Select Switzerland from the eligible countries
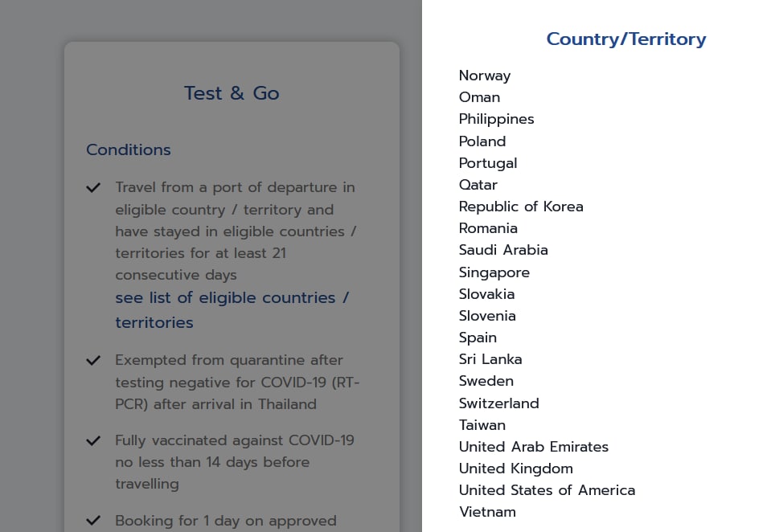The image size is (775, 532). pos(498,403)
